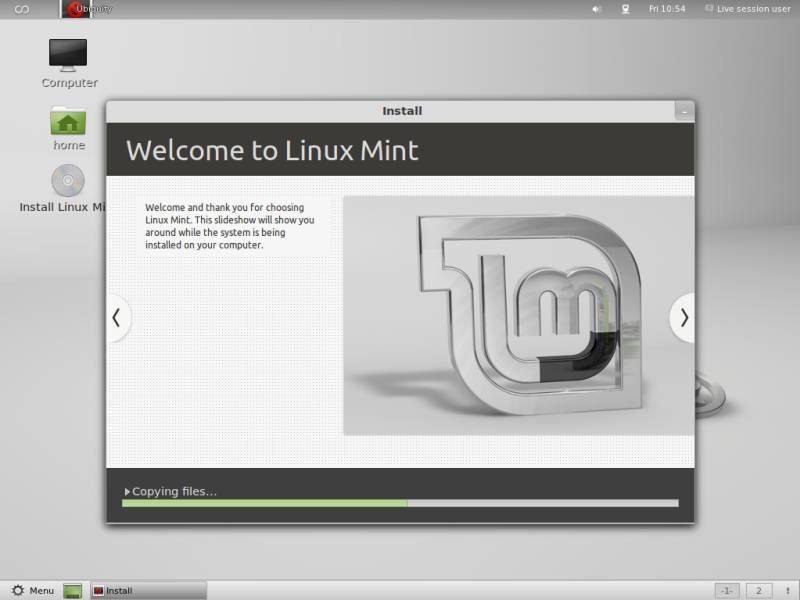800x600 pixels.
Task: Open the Computer desktop icon
Action: click(x=68, y=62)
